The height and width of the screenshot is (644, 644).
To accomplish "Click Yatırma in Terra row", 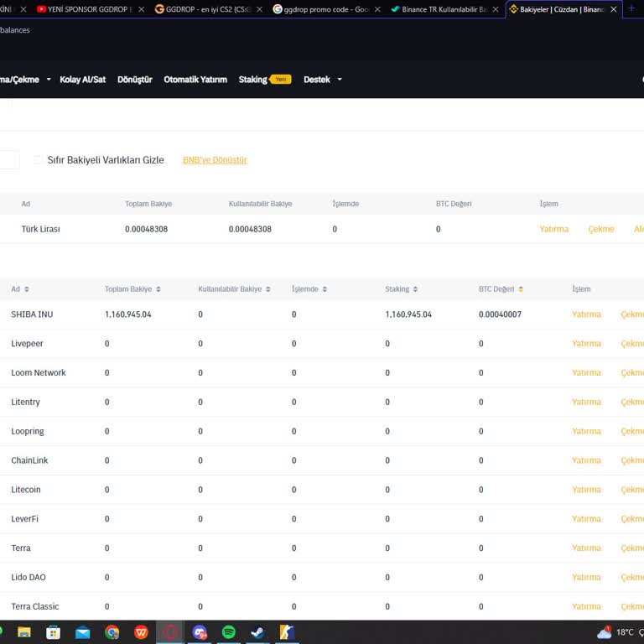I will (586, 548).
